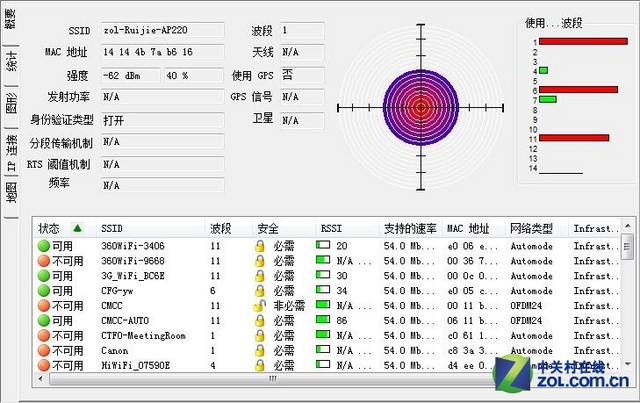Click the list's scroll-up arrow

pyautogui.click(x=627, y=226)
